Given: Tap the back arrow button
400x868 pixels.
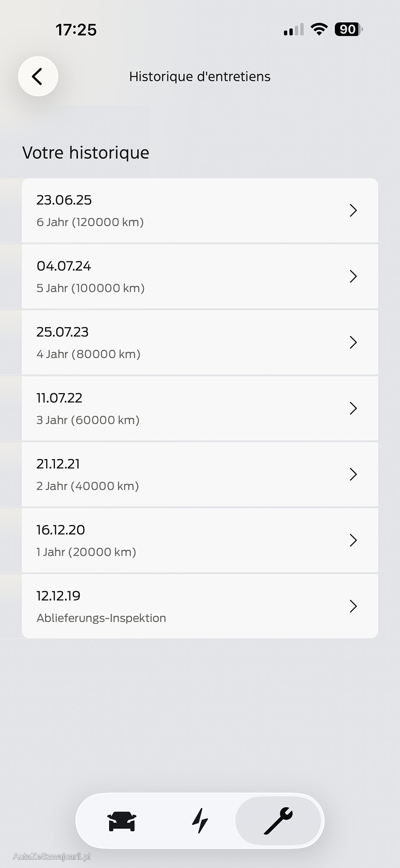Looking at the screenshot, I should coord(38,77).
